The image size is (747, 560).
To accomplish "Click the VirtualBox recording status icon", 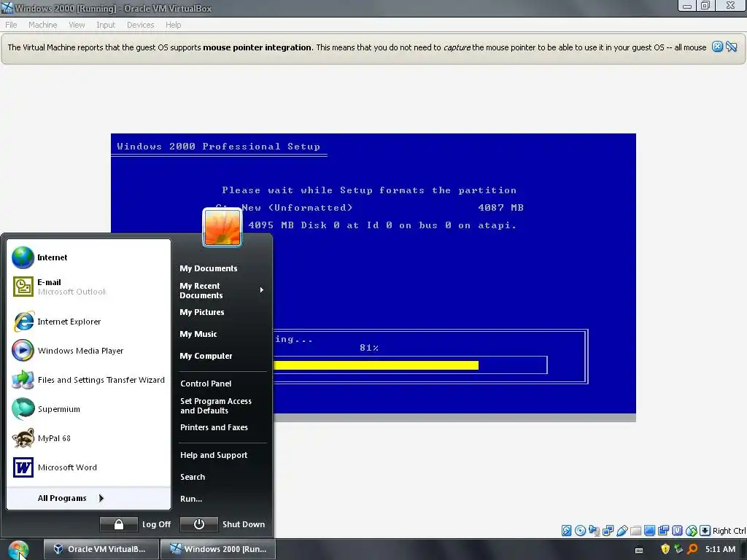I will point(663,531).
